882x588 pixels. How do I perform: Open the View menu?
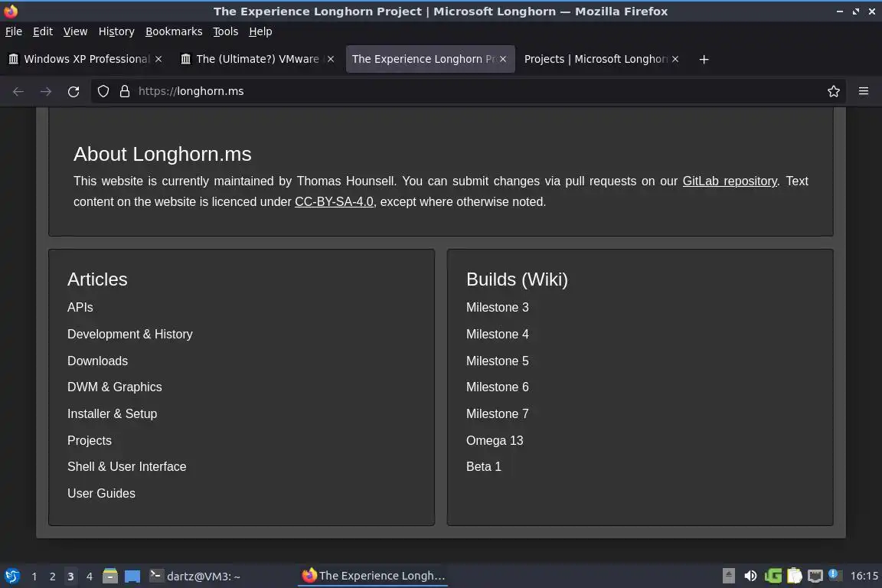pyautogui.click(x=75, y=31)
